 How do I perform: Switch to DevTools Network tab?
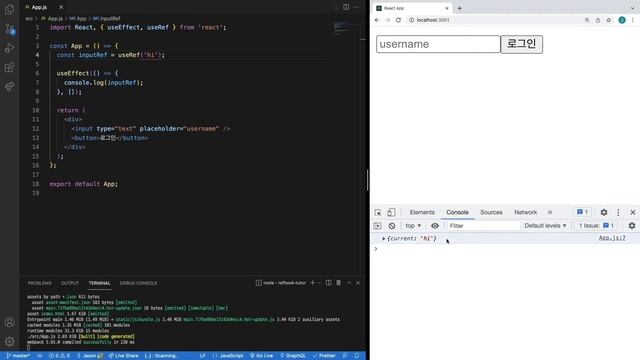point(525,212)
